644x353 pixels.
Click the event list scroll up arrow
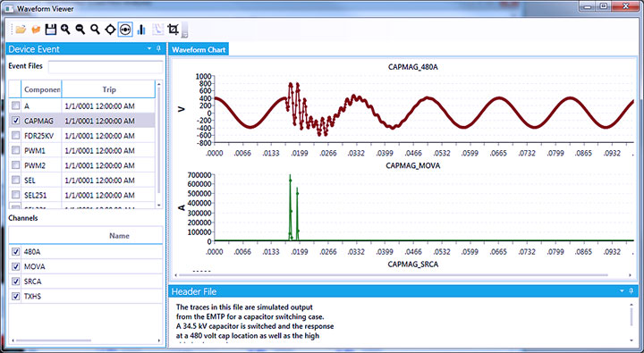159,84
